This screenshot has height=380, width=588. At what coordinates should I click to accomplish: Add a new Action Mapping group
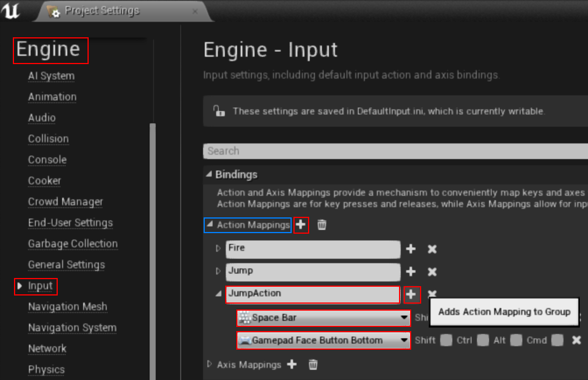300,225
